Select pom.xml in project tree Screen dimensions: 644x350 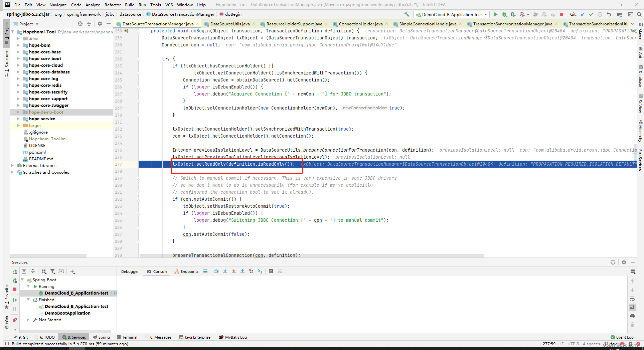coord(37,152)
